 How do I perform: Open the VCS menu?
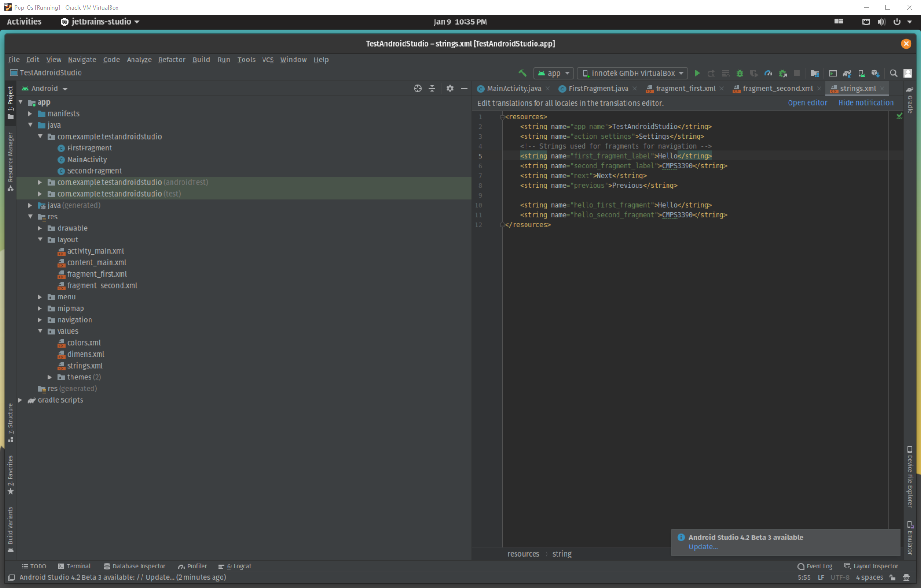point(268,60)
